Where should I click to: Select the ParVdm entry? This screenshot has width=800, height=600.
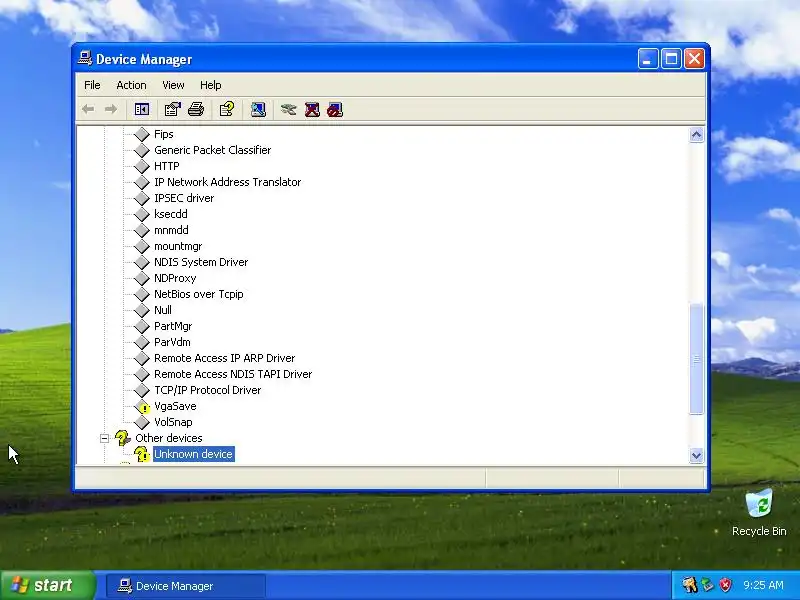coord(172,342)
